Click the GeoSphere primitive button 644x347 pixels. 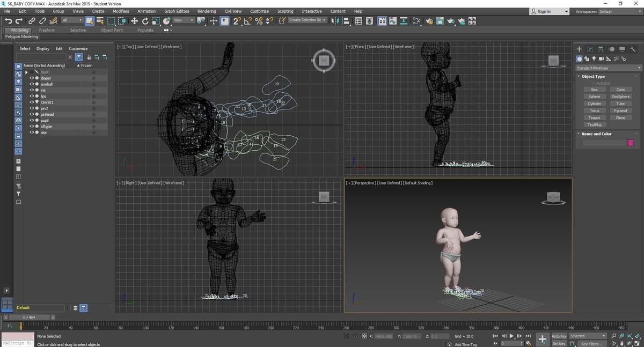620,97
